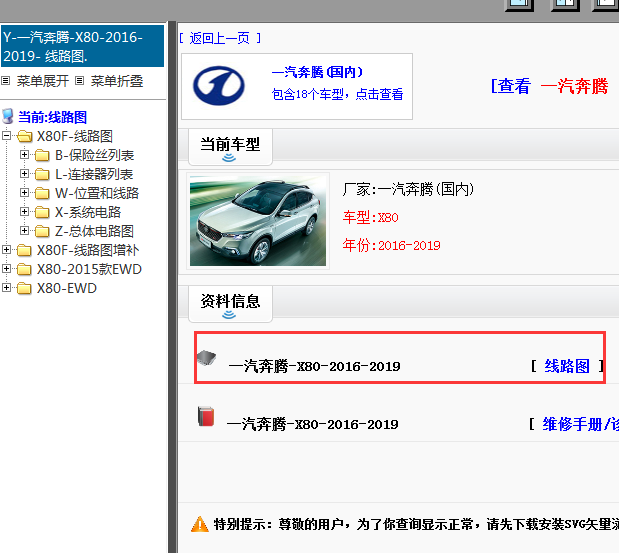Viewport: 619px width, 553px height.
Task: Click 厂家:一汽奔腾(国内) text
Action: click(408, 189)
